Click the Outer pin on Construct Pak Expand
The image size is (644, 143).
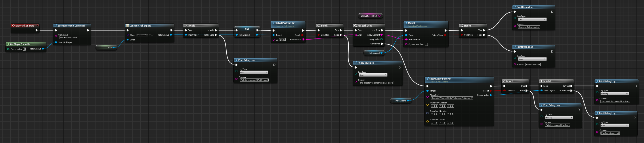(128, 40)
